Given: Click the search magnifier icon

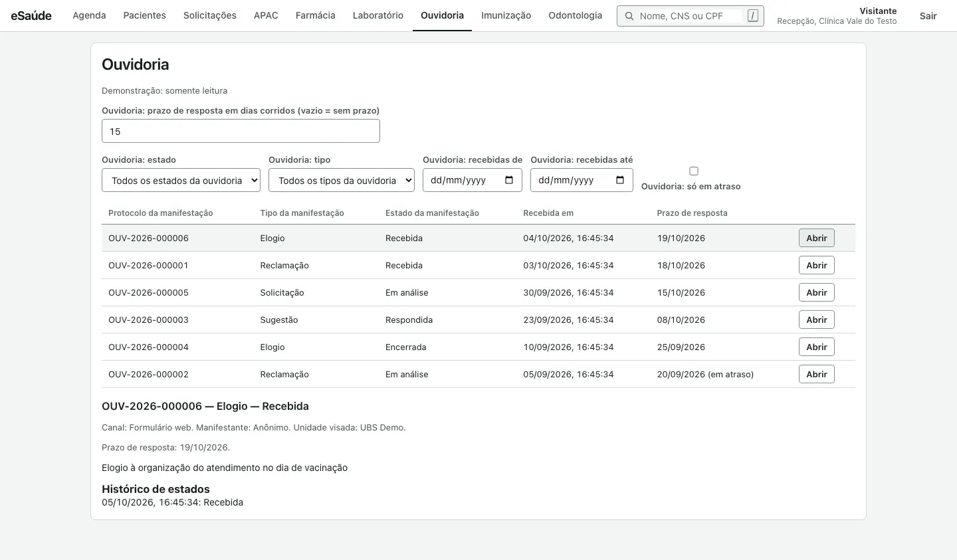Looking at the screenshot, I should (x=629, y=16).
